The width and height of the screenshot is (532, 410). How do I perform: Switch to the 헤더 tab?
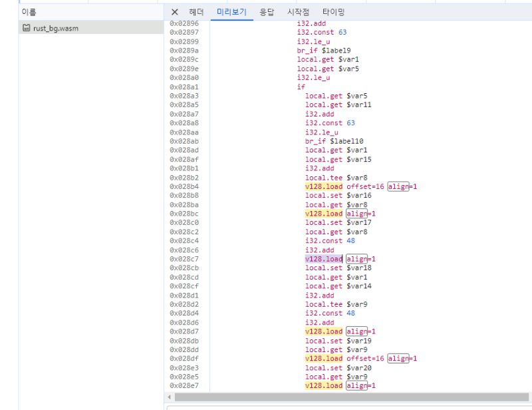tap(196, 12)
